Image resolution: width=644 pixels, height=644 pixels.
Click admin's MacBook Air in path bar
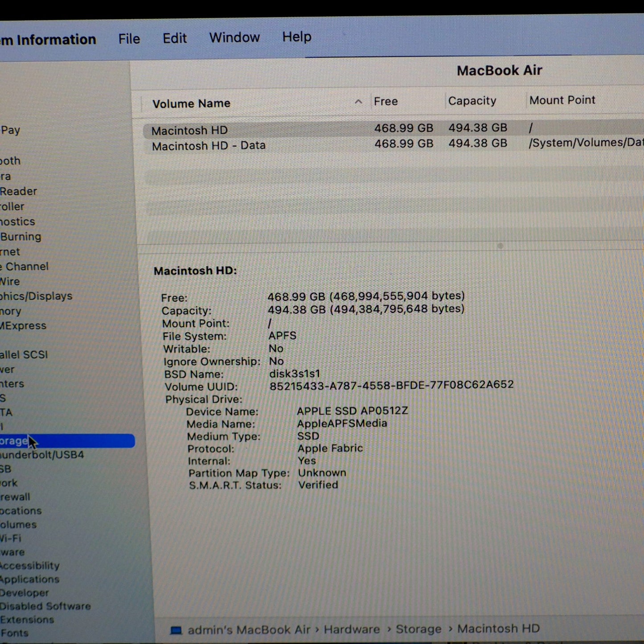[x=249, y=630]
